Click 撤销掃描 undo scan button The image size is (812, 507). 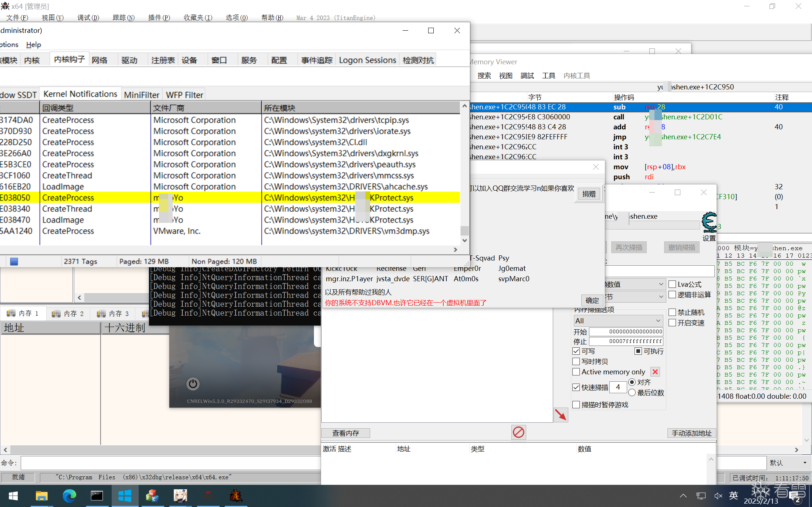(x=681, y=247)
